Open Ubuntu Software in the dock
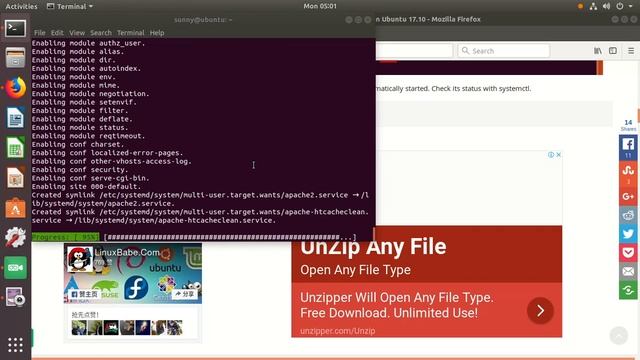640x360 pixels. coord(15,207)
